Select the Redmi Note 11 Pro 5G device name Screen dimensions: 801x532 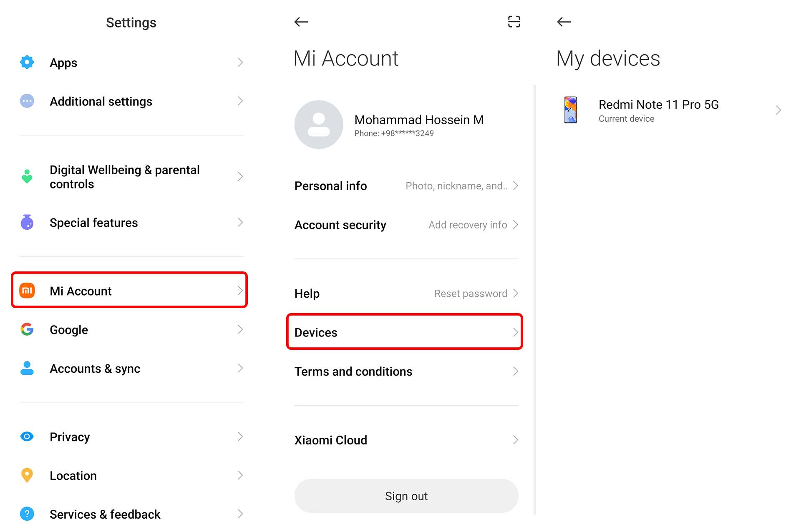click(659, 105)
